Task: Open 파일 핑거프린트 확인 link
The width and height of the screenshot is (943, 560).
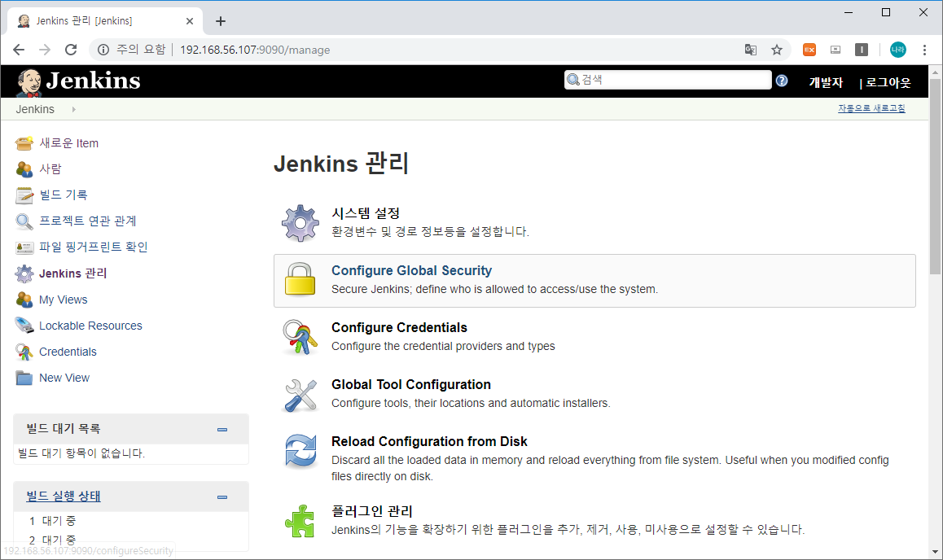Action: pyautogui.click(x=93, y=247)
